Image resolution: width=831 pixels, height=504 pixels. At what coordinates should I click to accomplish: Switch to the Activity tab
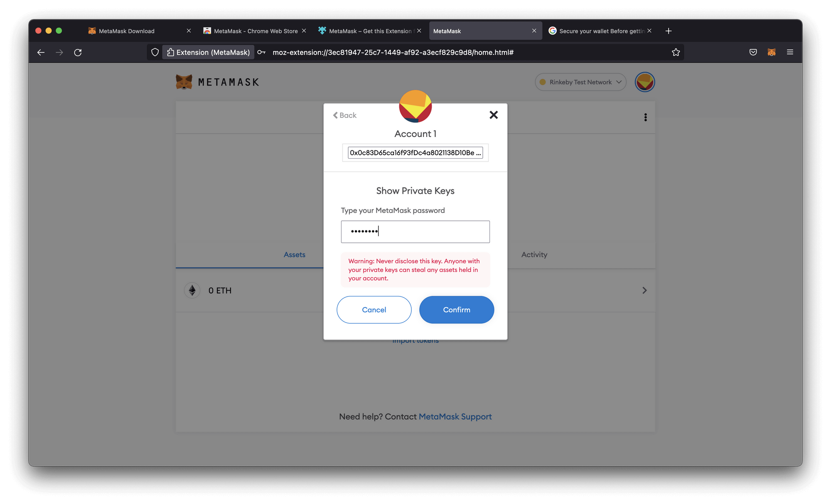[534, 254]
